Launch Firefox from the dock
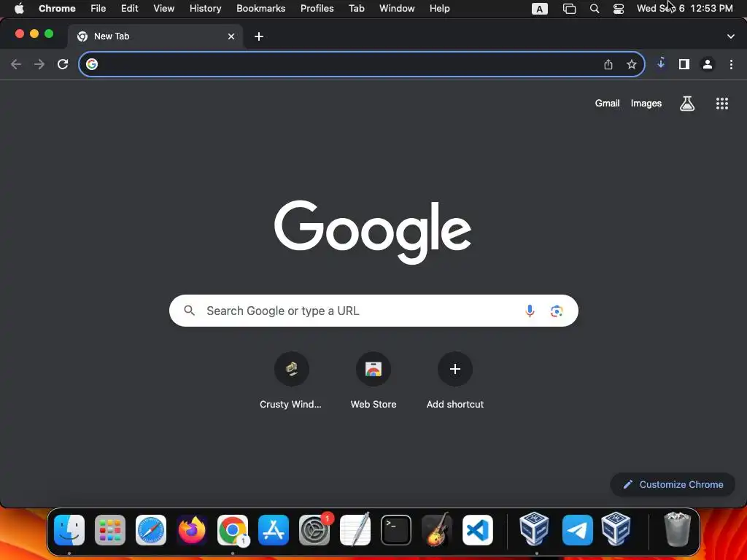Screen dimensions: 747x560 192,530
